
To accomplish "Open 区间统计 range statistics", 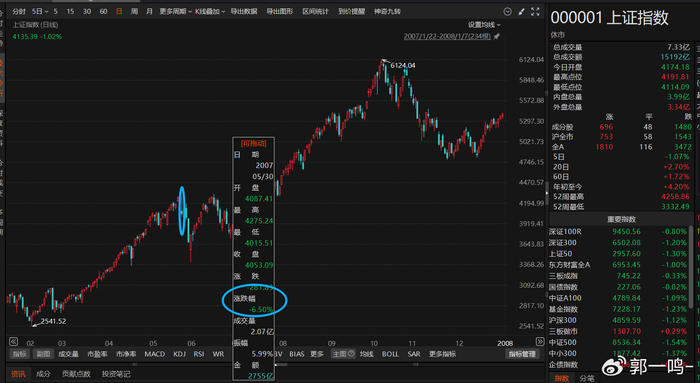I will point(316,12).
